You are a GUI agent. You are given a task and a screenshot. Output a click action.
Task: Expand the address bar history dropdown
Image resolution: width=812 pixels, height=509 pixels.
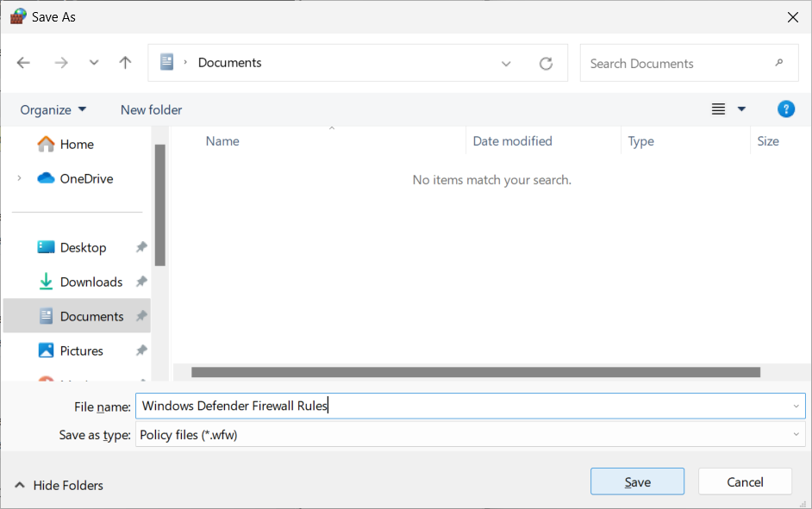coord(506,64)
